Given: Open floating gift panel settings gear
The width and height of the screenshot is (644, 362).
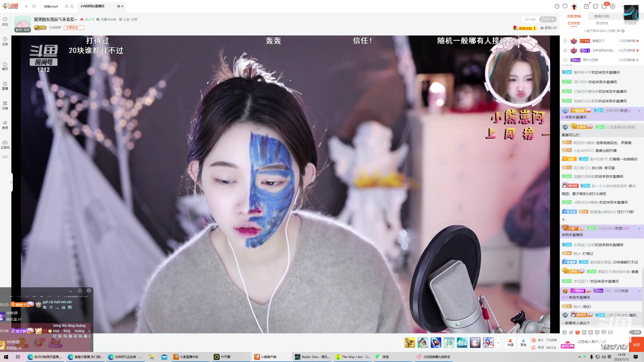Looking at the screenshot, I should (89, 291).
